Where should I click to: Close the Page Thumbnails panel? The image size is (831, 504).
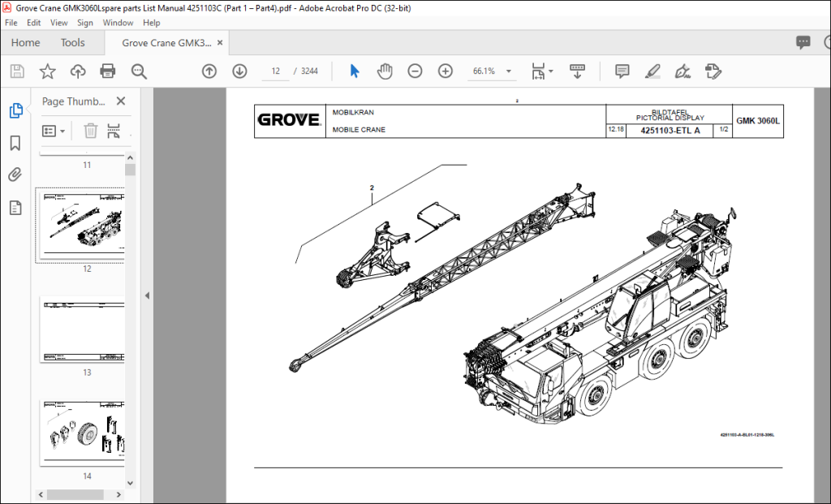point(121,101)
